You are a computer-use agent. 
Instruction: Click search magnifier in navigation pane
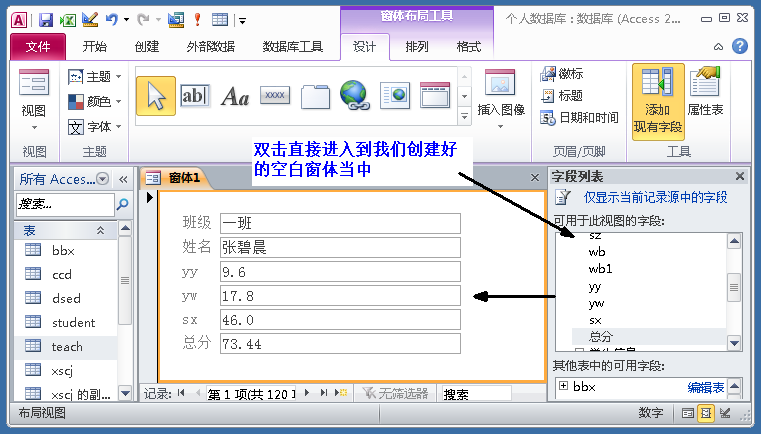[123, 204]
